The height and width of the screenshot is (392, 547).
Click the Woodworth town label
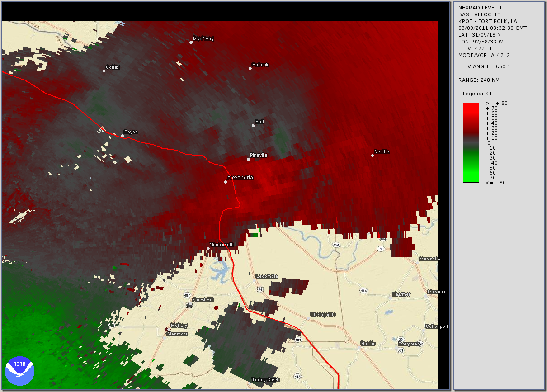222,245
